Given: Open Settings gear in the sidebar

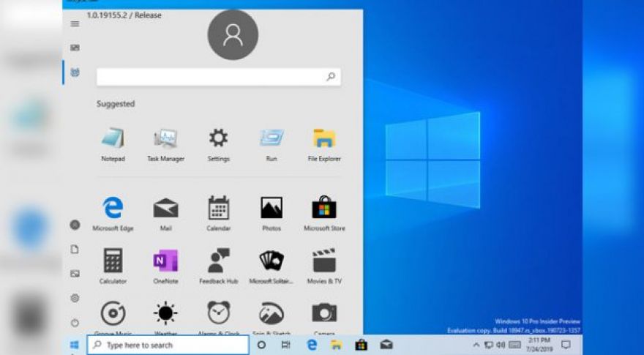Looking at the screenshot, I should (x=75, y=298).
